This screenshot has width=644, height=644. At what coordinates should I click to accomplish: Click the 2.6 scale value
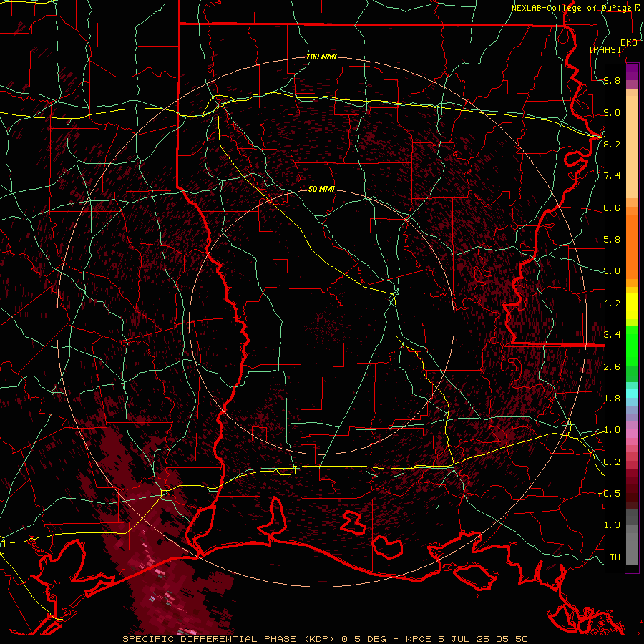tap(612, 366)
